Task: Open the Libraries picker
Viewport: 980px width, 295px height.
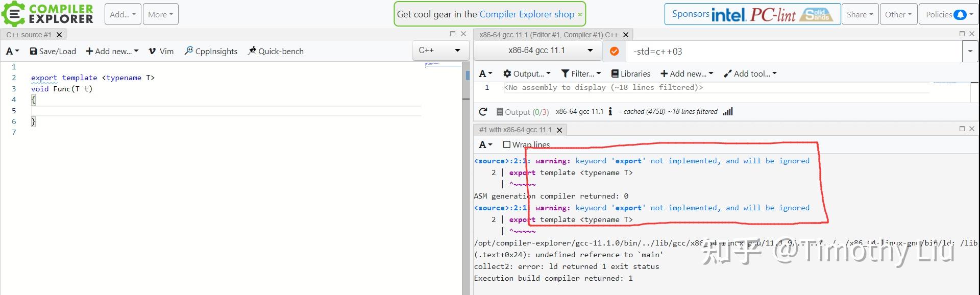Action: coord(631,73)
